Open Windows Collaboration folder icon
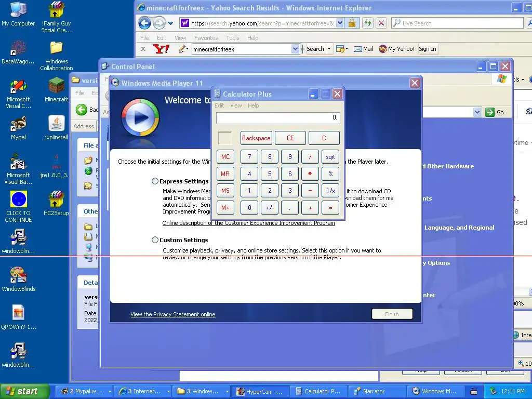This screenshot has height=399, width=532. pyautogui.click(x=56, y=55)
